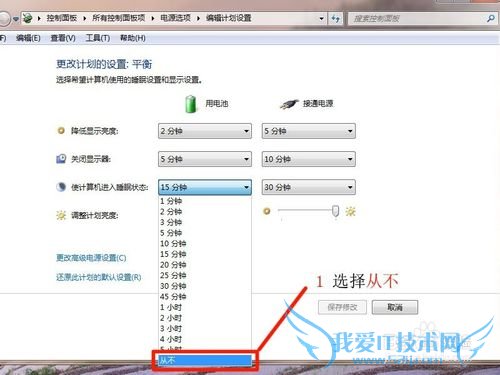Open 更改高级电源设置(C) link

click(x=91, y=258)
